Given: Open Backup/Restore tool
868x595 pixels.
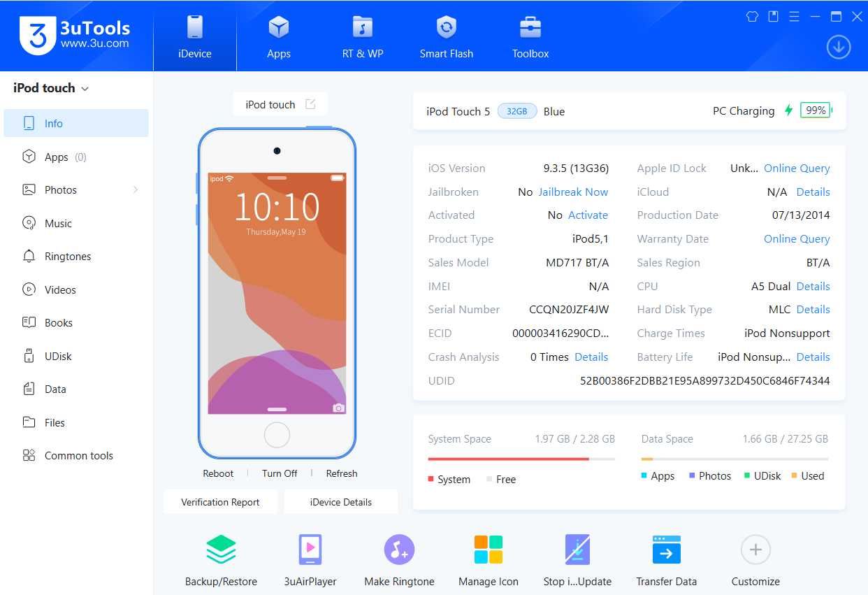Looking at the screenshot, I should click(x=221, y=559).
